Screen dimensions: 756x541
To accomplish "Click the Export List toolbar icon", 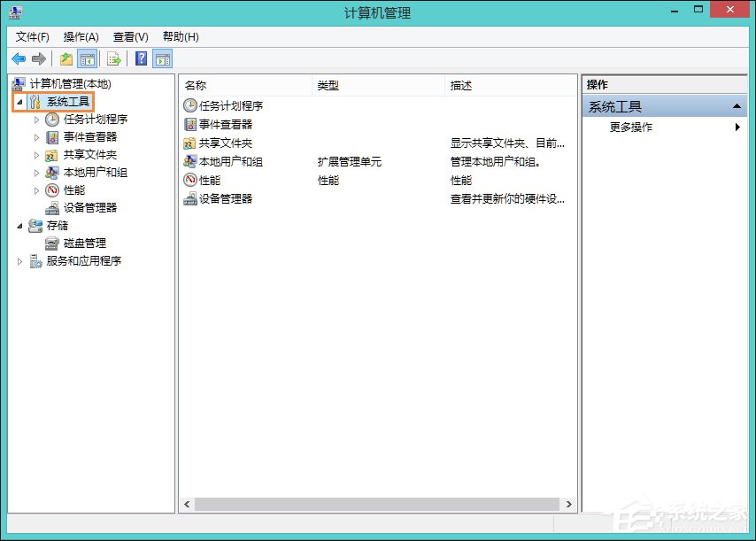I will (113, 58).
